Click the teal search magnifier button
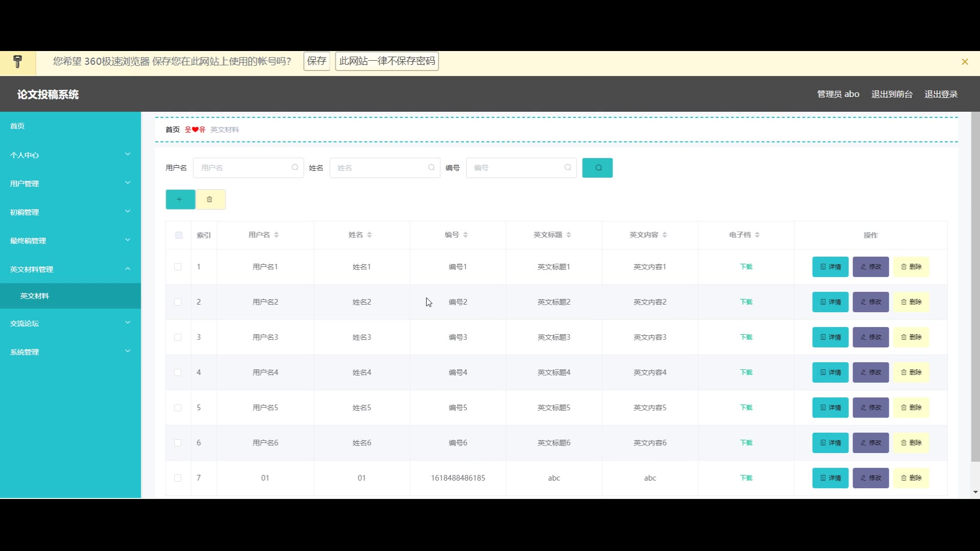Viewport: 980px width, 551px height. point(597,168)
